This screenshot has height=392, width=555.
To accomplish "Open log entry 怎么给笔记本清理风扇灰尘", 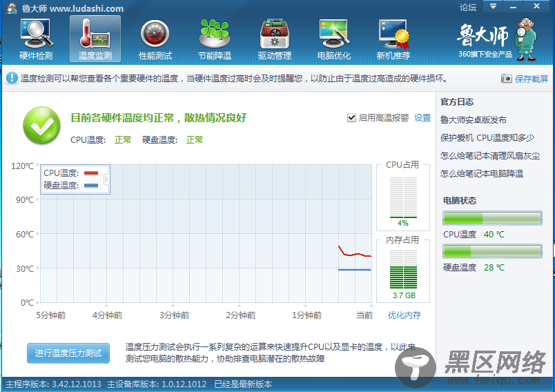I will tap(490, 156).
